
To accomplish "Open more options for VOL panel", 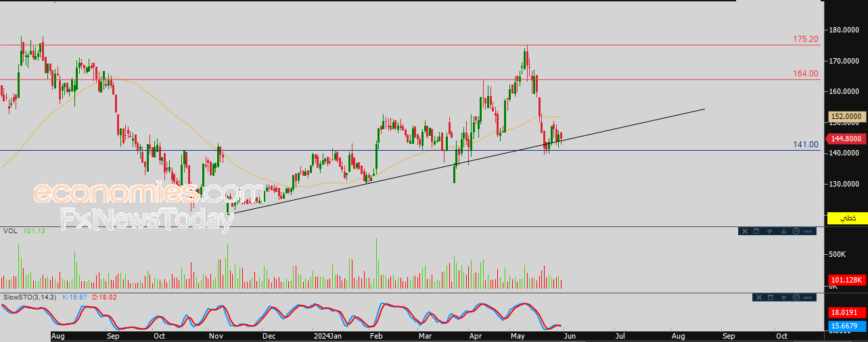I will 808,231.
